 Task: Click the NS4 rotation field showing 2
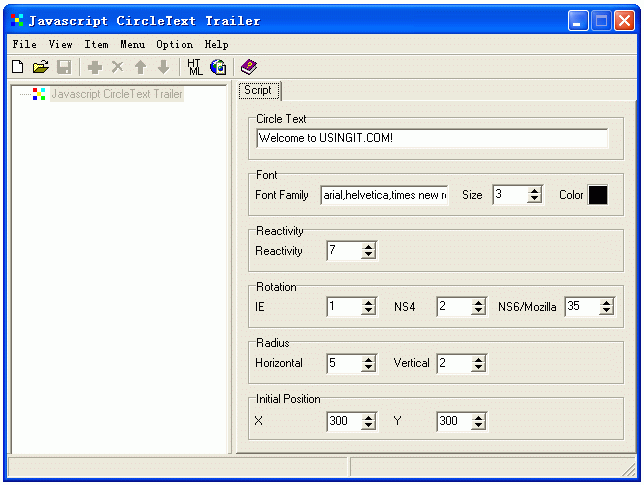(x=455, y=306)
